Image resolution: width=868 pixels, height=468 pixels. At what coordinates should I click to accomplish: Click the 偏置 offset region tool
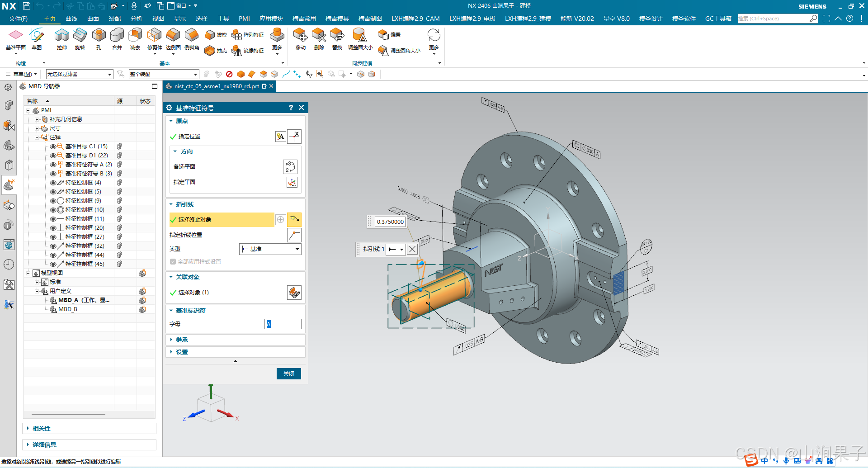[x=389, y=35]
